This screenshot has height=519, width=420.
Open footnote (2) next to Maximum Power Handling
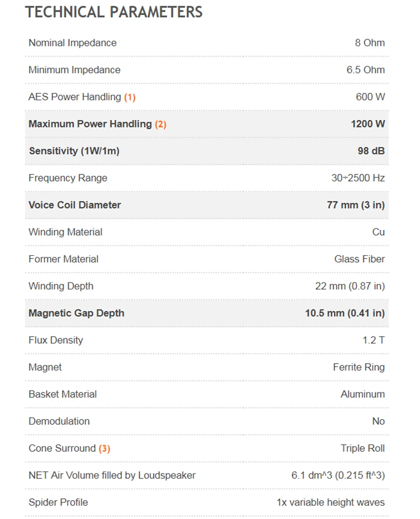point(160,125)
